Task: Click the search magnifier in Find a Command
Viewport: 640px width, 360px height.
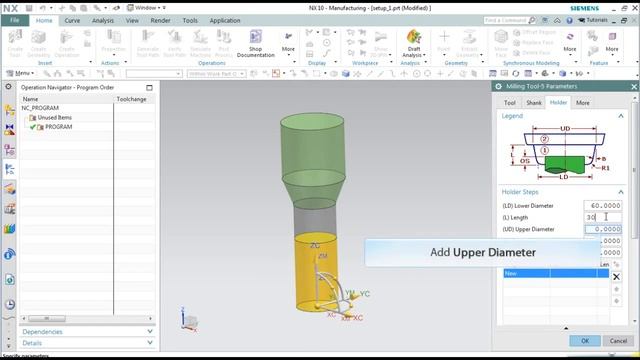Action: (531, 20)
